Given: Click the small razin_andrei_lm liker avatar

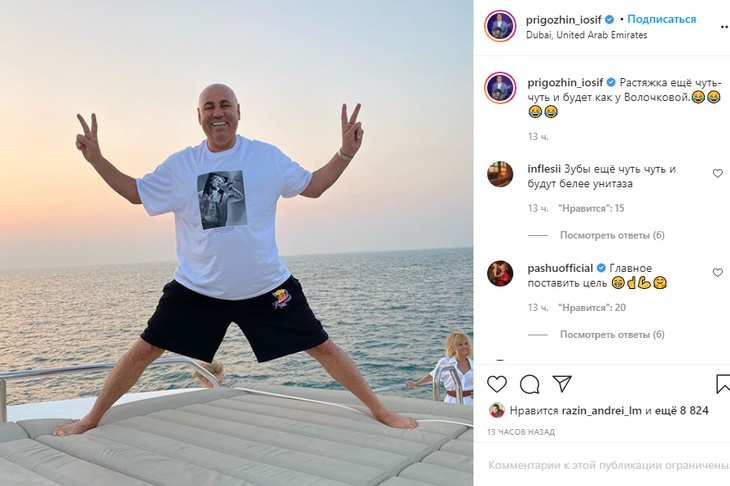Looking at the screenshot, I should pyautogui.click(x=497, y=410).
